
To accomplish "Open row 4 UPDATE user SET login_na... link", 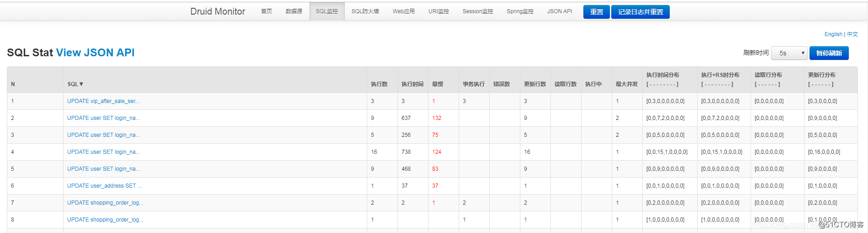I will (x=103, y=152).
